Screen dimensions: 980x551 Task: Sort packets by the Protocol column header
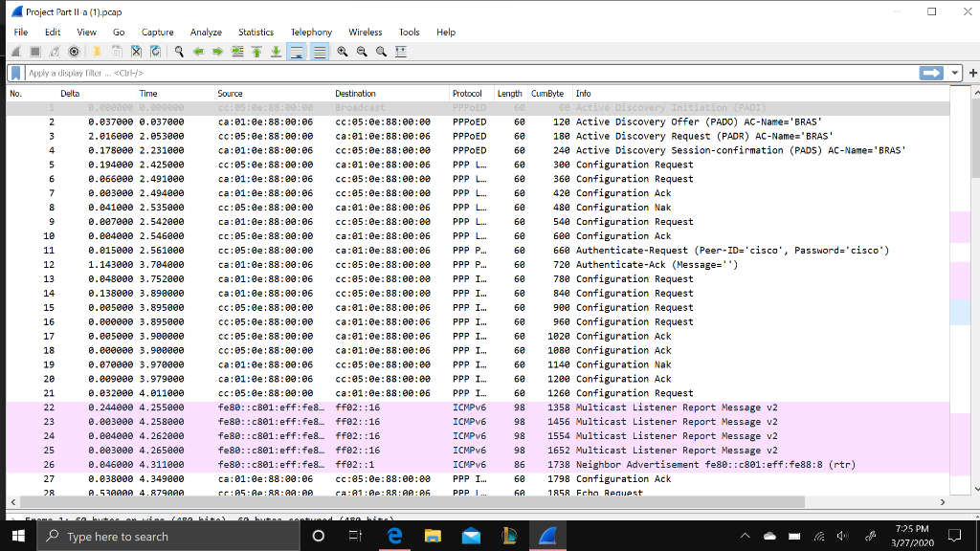coord(470,93)
